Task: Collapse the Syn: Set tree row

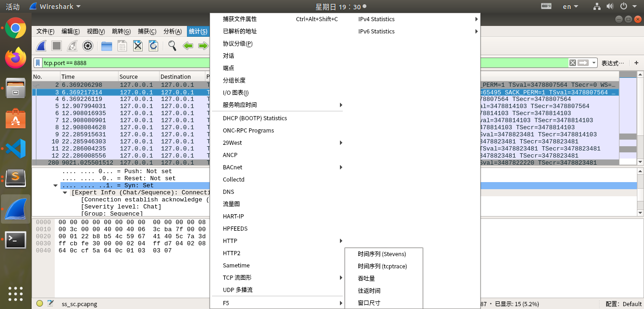Action: click(x=56, y=185)
